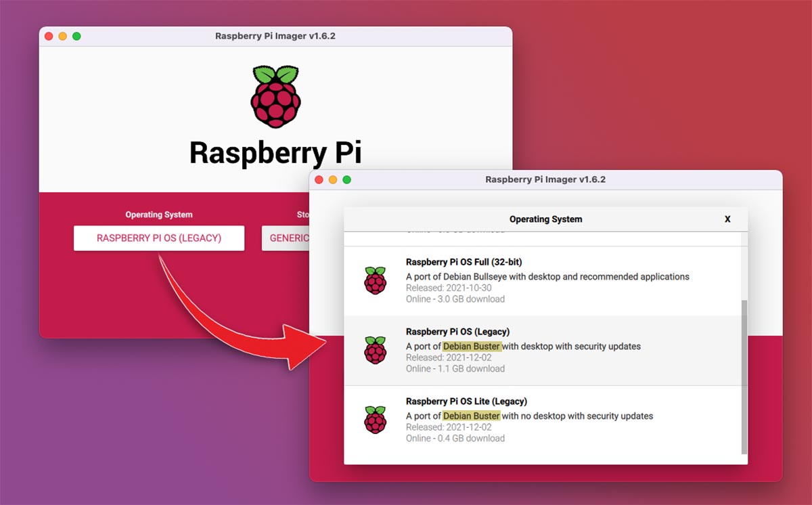Image resolution: width=812 pixels, height=505 pixels.
Task: Click 'with no desktop with security updates' description
Action: [x=577, y=416]
